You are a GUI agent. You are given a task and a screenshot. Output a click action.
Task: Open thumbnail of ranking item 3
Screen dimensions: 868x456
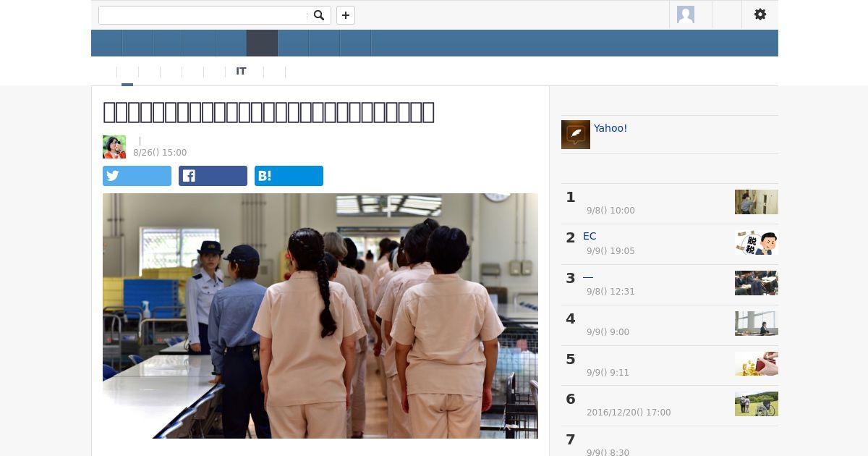(757, 283)
